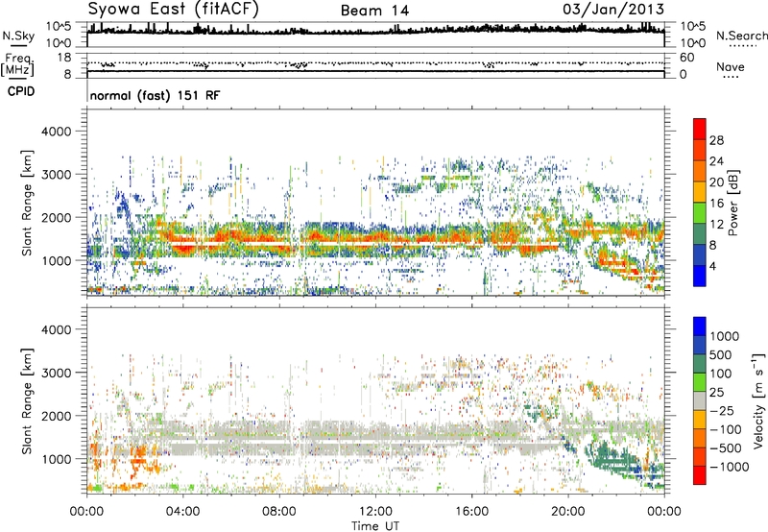
Task: Click the '08:00' time tick label
Action: tap(279, 512)
